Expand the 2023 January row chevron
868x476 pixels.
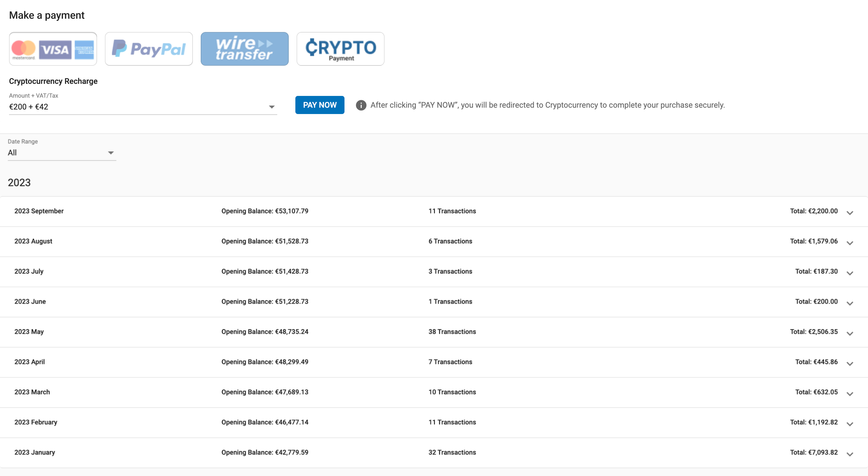(x=850, y=454)
